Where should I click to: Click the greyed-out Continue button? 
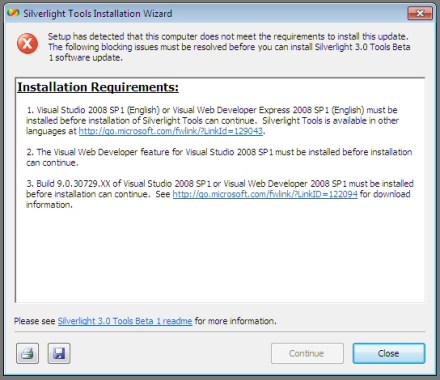click(307, 353)
